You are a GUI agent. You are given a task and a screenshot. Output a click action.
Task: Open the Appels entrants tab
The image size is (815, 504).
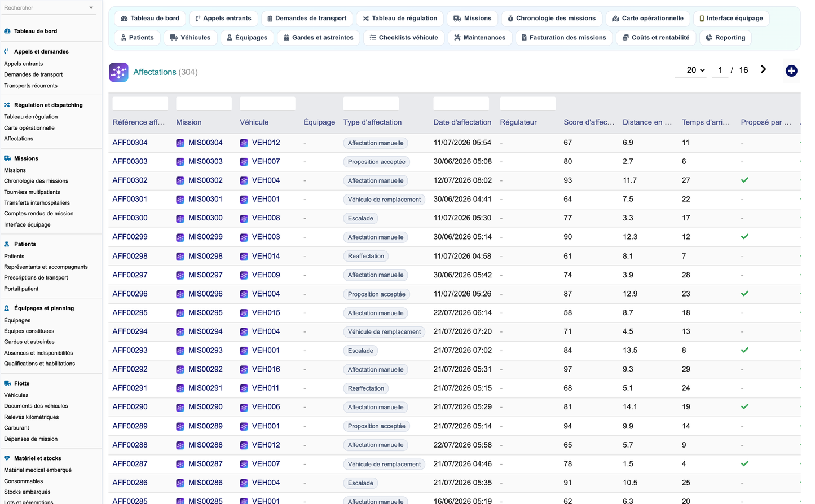223,19
